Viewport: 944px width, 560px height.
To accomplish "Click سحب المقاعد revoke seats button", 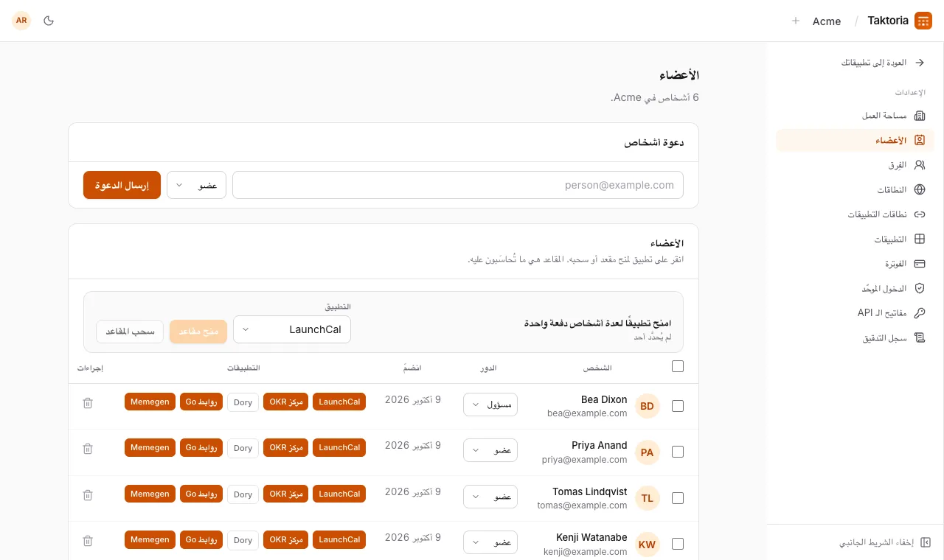I will pyautogui.click(x=130, y=332).
